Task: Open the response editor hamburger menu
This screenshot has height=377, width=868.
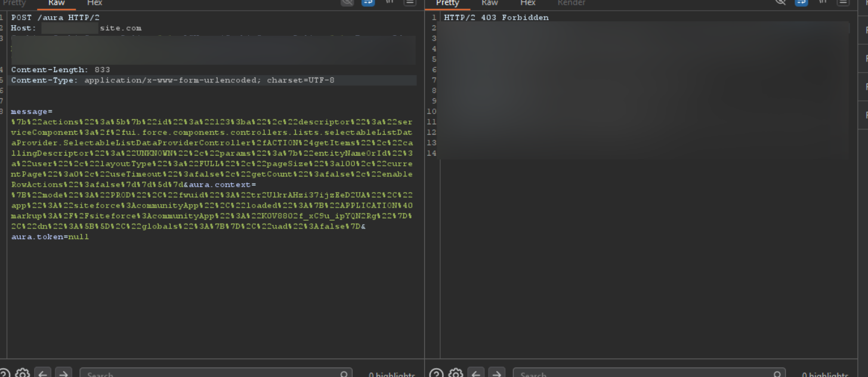Action: point(842,2)
